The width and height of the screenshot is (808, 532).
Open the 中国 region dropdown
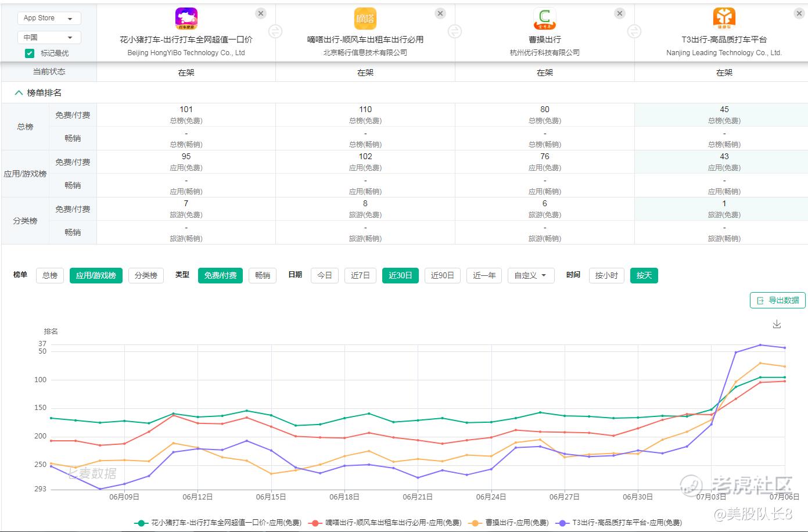(x=49, y=38)
